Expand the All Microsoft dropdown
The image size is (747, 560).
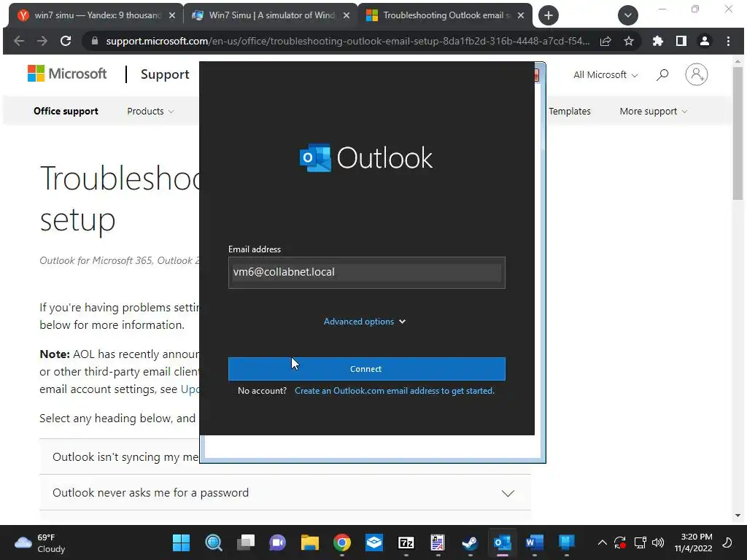click(x=605, y=75)
